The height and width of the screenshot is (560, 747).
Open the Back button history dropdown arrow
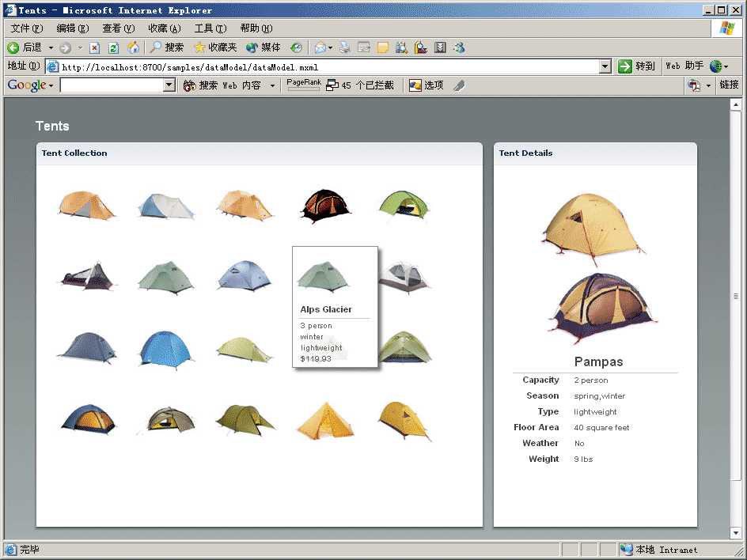pyautogui.click(x=51, y=47)
